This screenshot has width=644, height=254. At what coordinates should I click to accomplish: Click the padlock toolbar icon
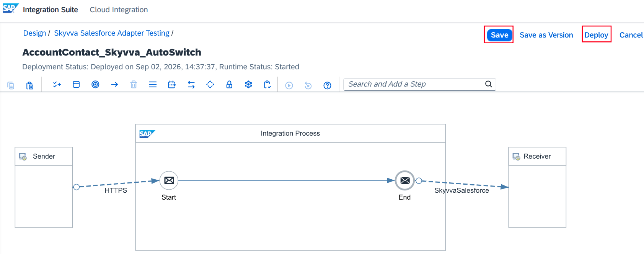[x=229, y=84]
